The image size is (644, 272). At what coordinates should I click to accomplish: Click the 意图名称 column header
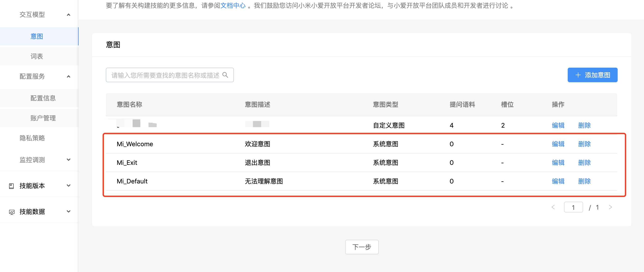tap(129, 104)
